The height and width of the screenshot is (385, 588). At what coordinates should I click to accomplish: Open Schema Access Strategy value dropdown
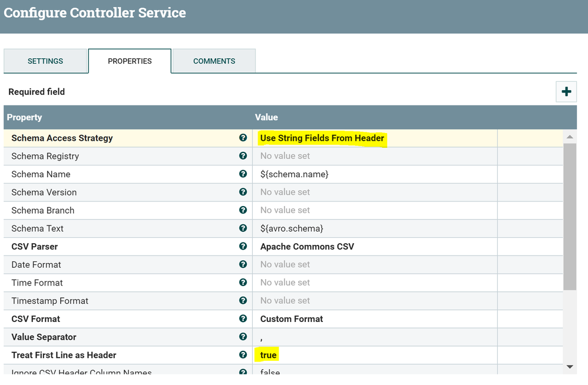click(x=322, y=138)
